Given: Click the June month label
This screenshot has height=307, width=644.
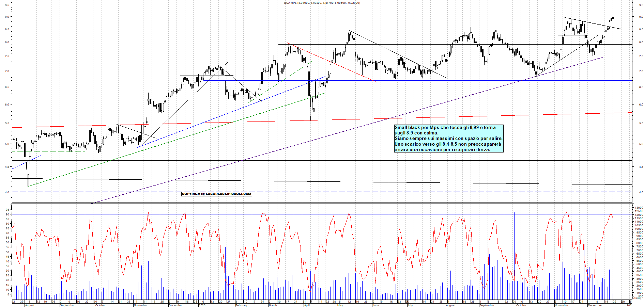Looking at the screenshot, I should (376, 305).
